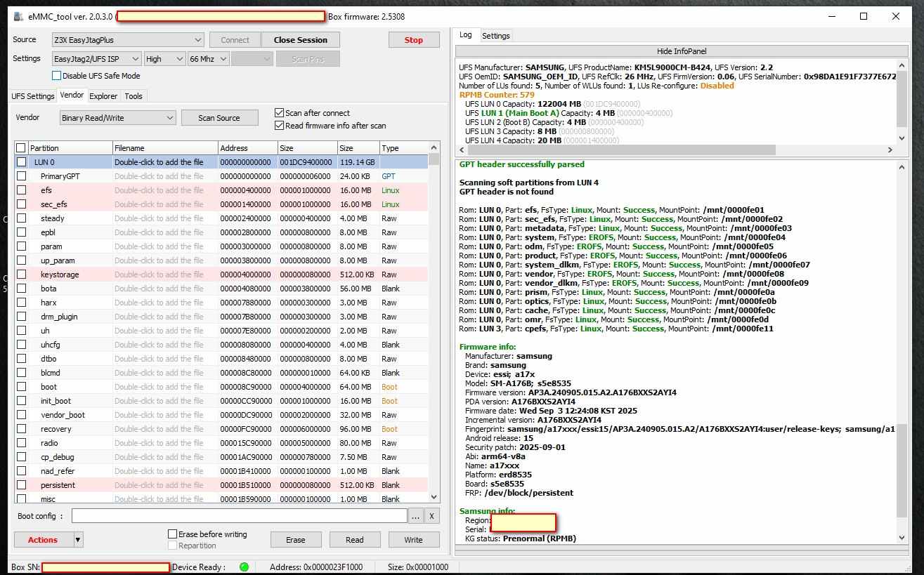
Task: Open the Tools tab
Action: pyautogui.click(x=134, y=96)
